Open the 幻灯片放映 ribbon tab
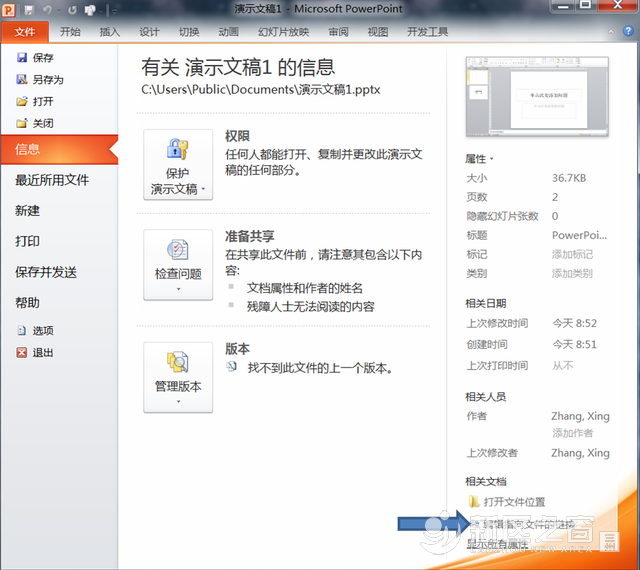This screenshot has height=570, width=640. [284, 32]
